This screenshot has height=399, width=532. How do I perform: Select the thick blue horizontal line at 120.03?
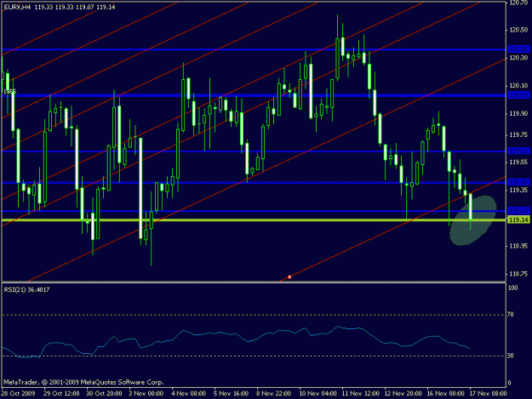(254, 95)
